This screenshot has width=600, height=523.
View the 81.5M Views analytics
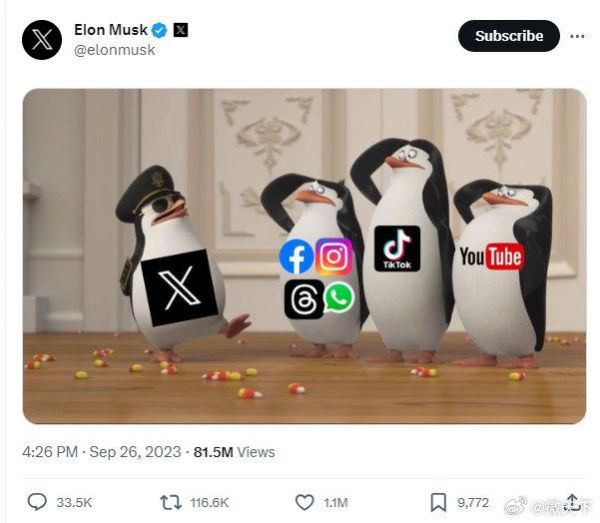pos(234,452)
